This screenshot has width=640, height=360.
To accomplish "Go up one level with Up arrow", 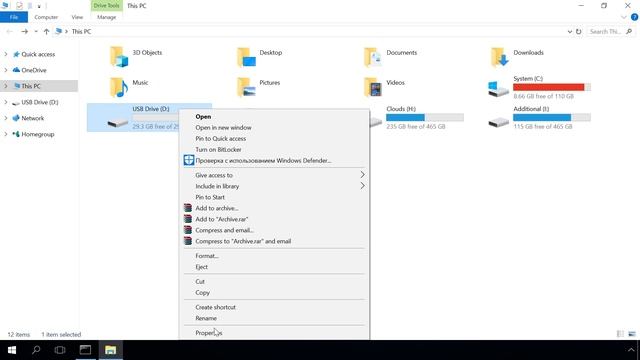I will tap(46, 31).
